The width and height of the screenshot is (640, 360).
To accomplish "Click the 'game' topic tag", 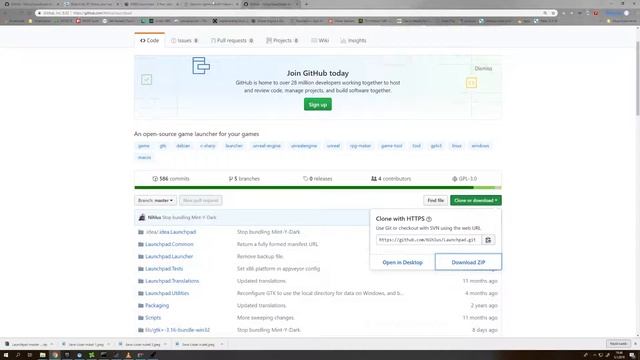I will (x=144, y=146).
